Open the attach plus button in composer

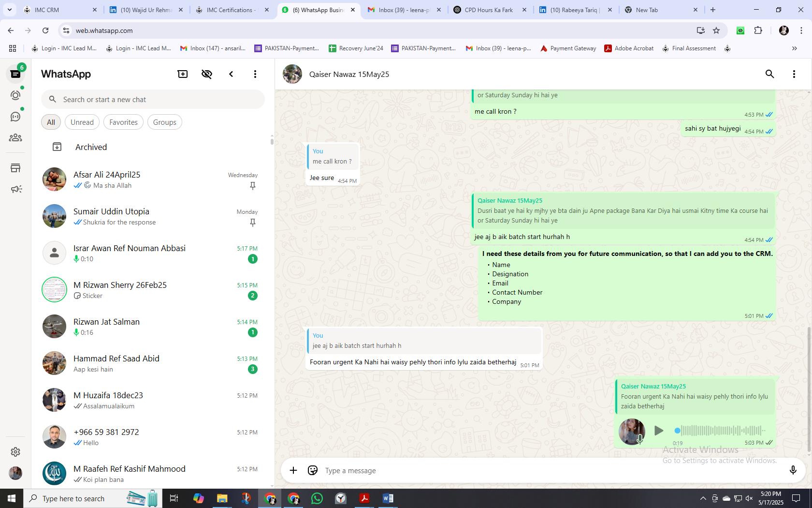293,470
